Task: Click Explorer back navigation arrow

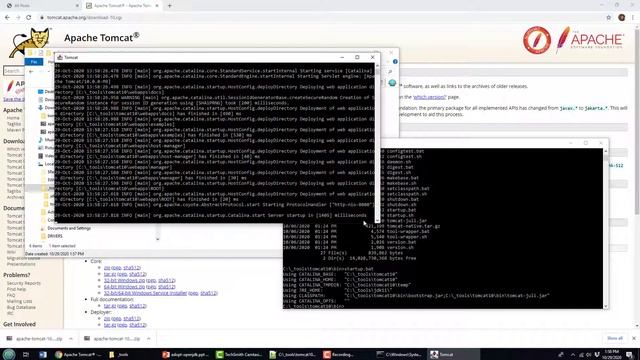Action: point(31,71)
